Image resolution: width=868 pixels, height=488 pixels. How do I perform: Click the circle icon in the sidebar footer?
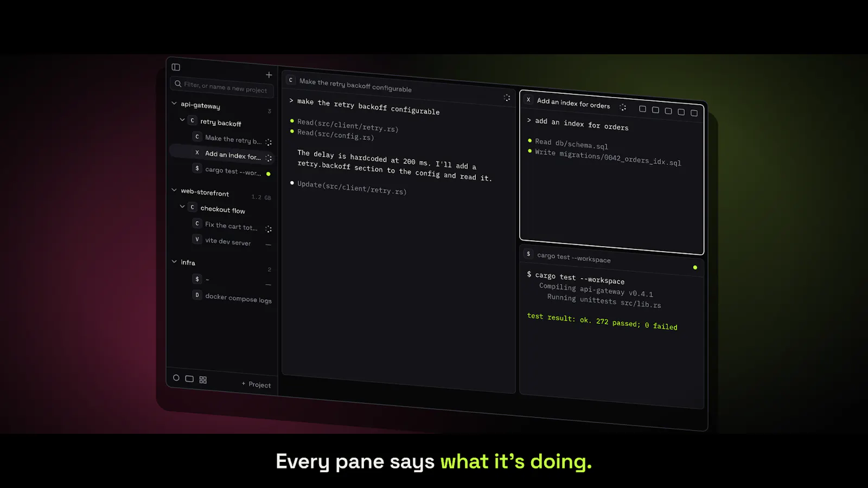tap(176, 378)
